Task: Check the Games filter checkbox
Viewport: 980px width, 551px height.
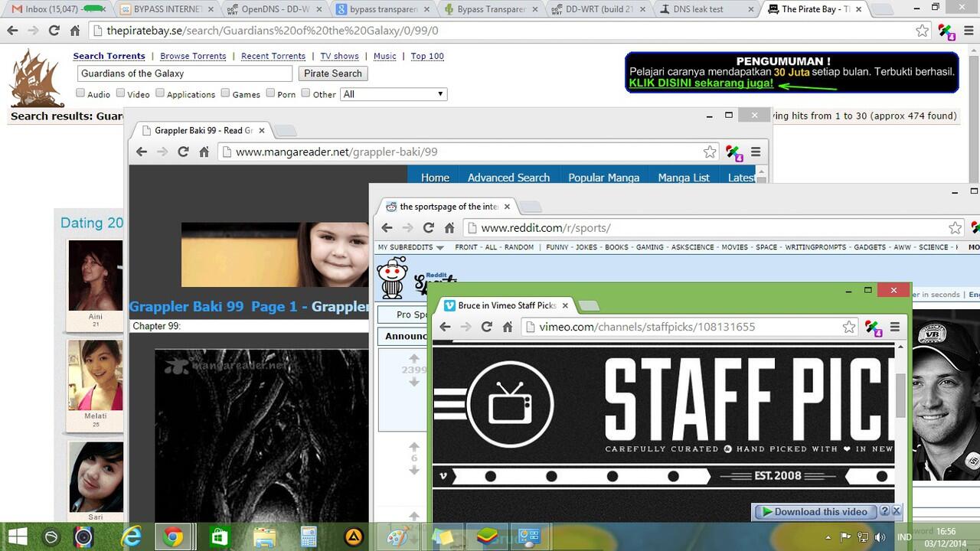Action: 225,93
